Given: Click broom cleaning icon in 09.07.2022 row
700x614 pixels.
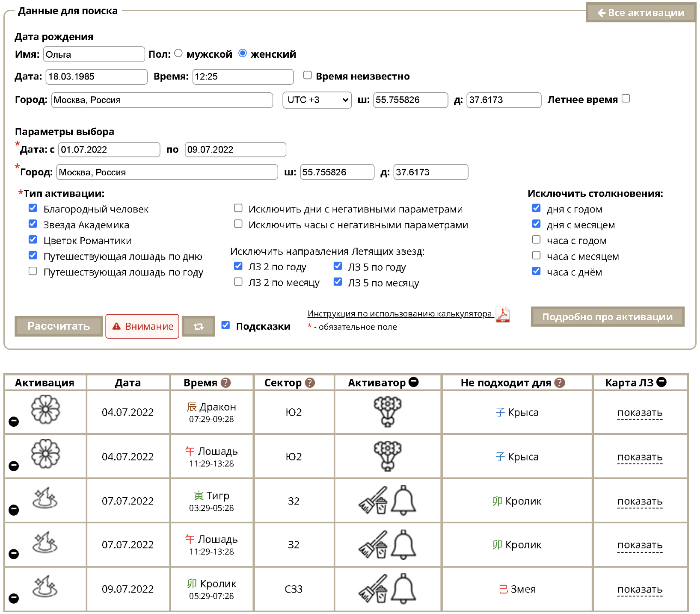Looking at the screenshot, I should (x=373, y=589).
